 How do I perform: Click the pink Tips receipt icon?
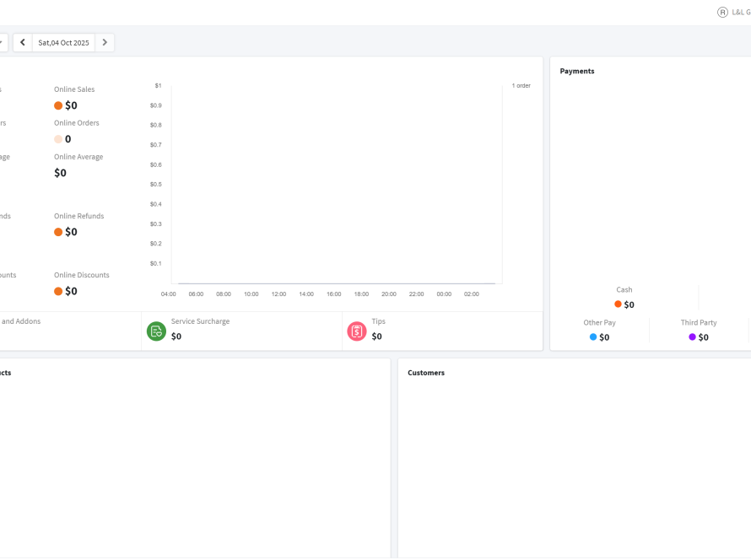click(x=357, y=331)
